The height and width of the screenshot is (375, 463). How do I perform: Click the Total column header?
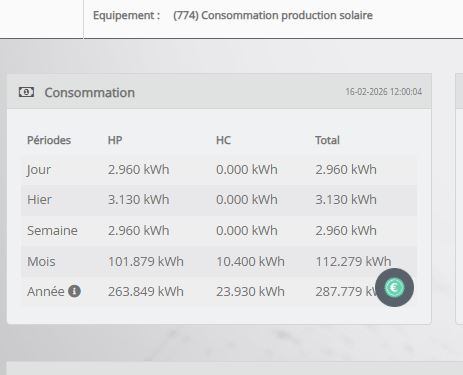click(x=327, y=140)
